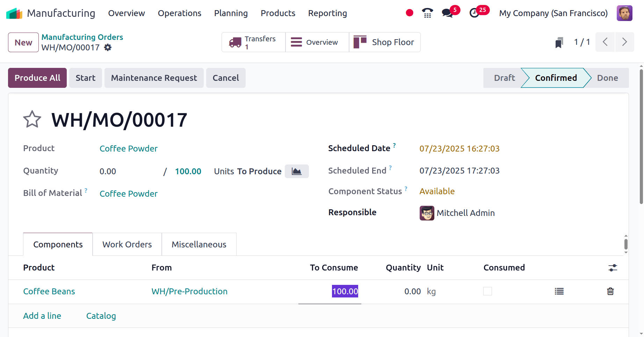
Task: Click the red recording indicator icon
Action: point(410,13)
